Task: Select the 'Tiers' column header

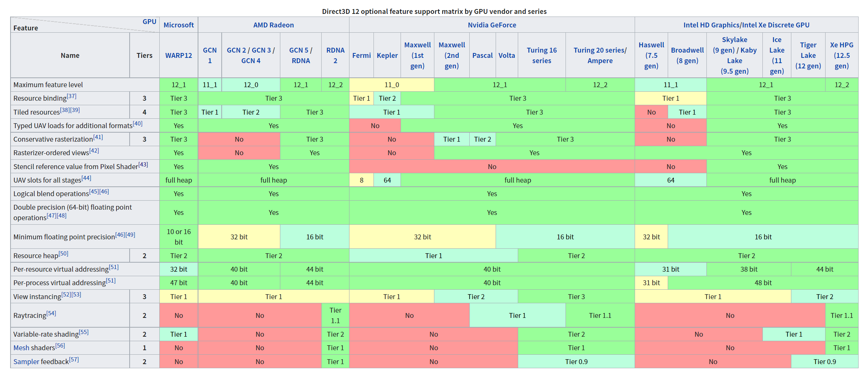Action: (144, 55)
